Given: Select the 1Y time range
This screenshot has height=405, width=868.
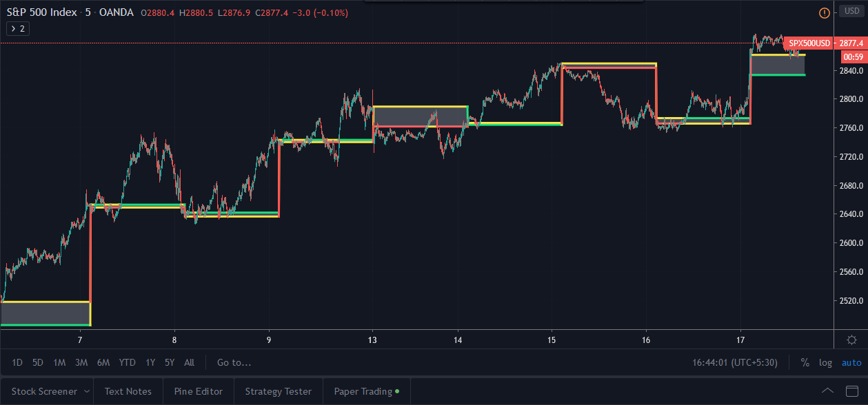Looking at the screenshot, I should click(x=150, y=362).
